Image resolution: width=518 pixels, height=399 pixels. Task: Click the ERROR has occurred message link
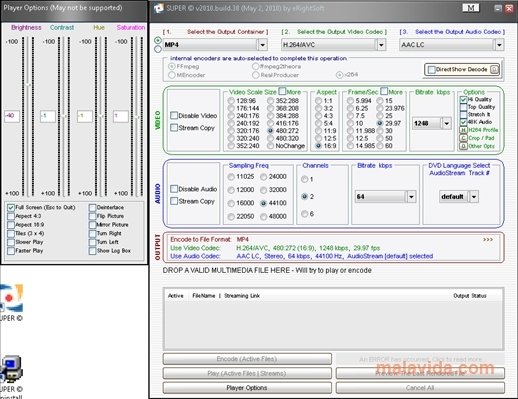pos(420,359)
